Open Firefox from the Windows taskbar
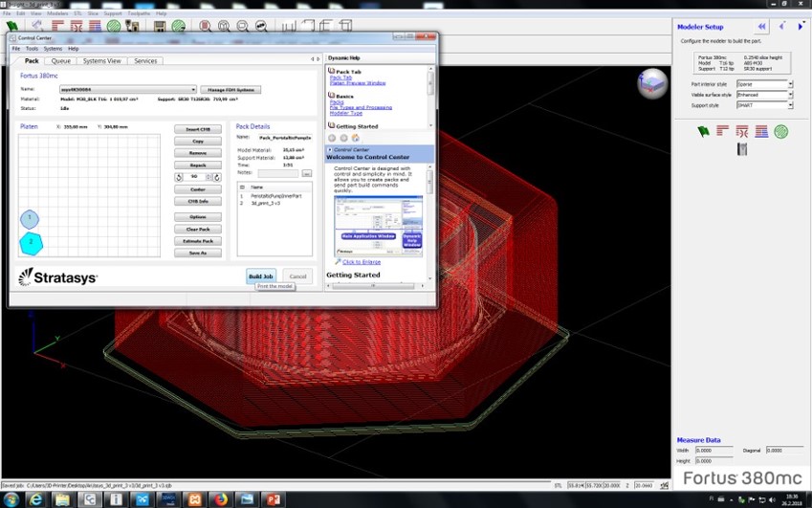 pos(221,499)
